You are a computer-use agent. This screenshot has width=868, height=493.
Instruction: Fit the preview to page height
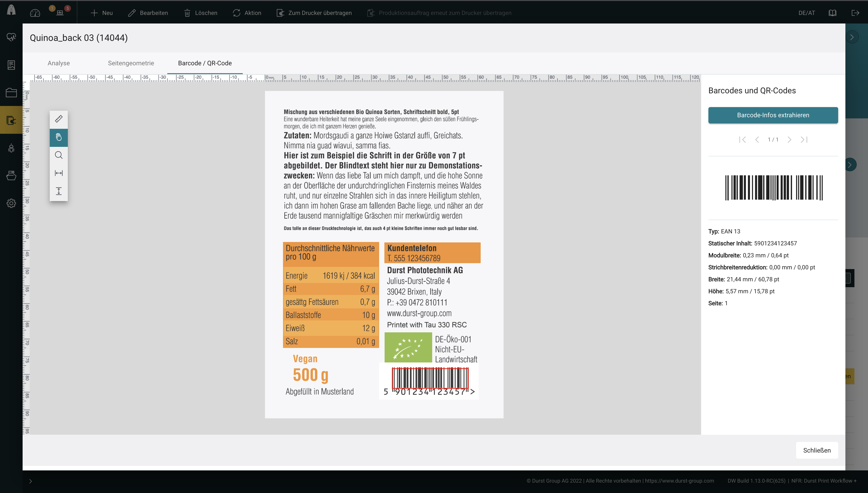tap(59, 191)
